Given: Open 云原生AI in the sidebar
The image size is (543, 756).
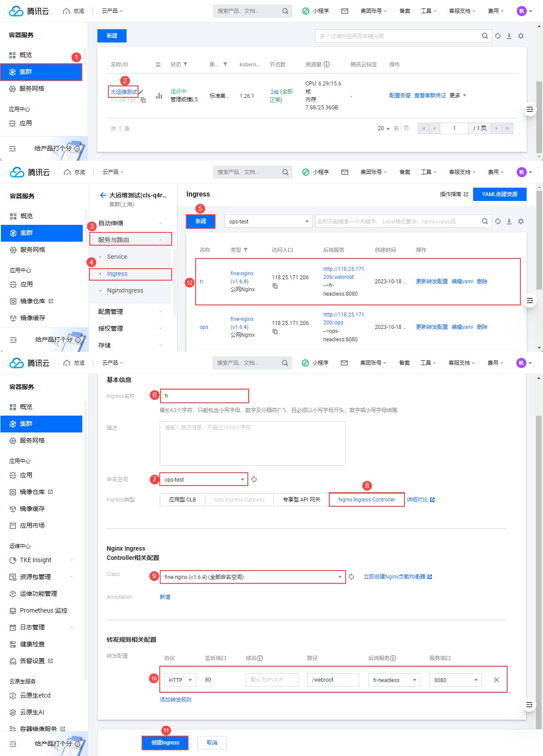Looking at the screenshot, I should click(x=32, y=712).
